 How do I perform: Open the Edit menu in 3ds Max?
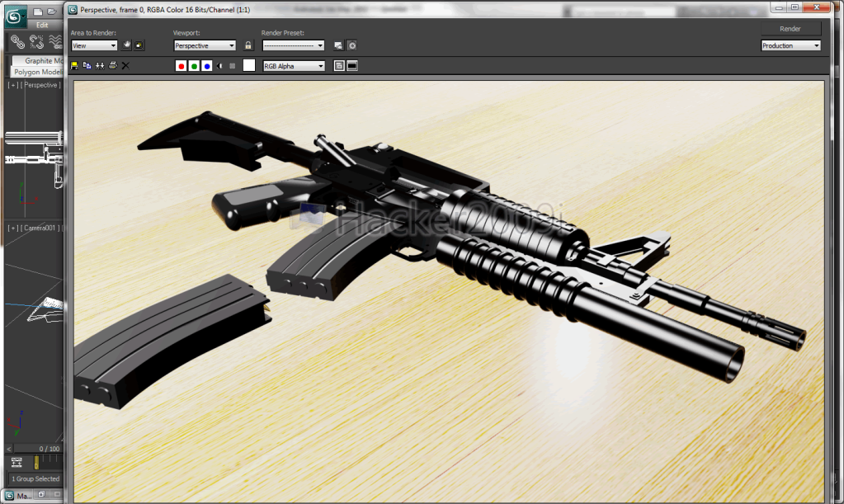[x=42, y=25]
